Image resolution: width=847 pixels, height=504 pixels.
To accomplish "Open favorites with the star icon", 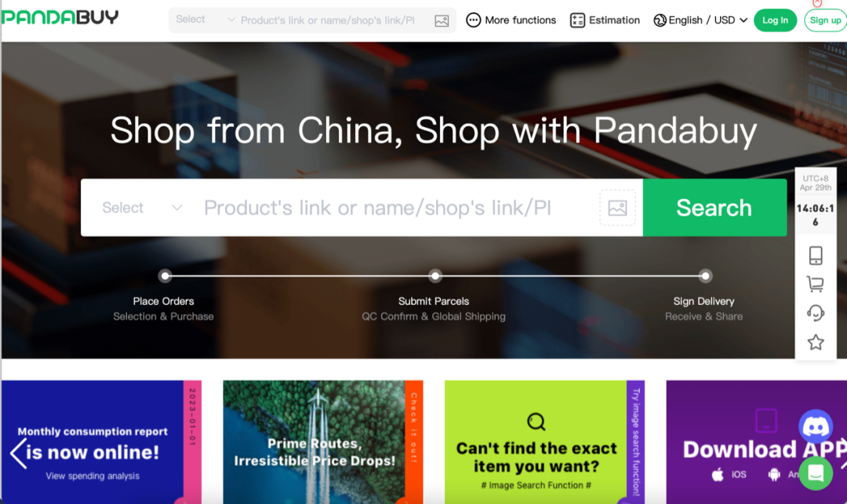I will coord(816,342).
